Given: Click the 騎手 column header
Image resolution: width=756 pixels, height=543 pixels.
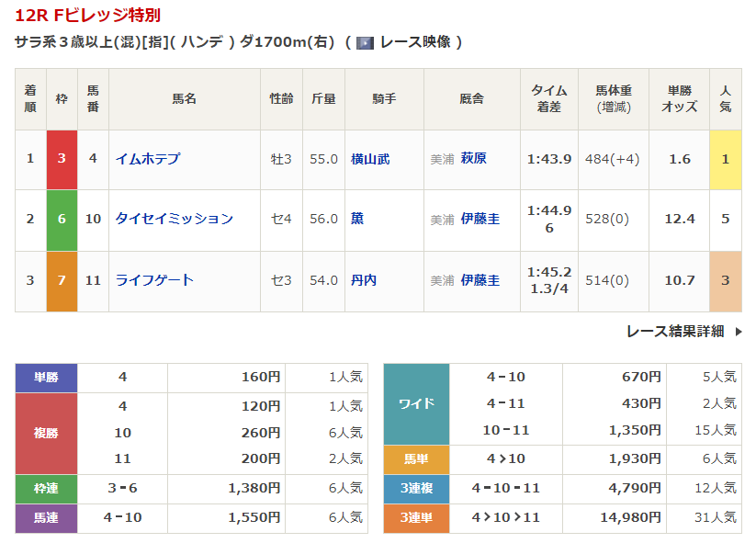Looking at the screenshot, I should (384, 99).
